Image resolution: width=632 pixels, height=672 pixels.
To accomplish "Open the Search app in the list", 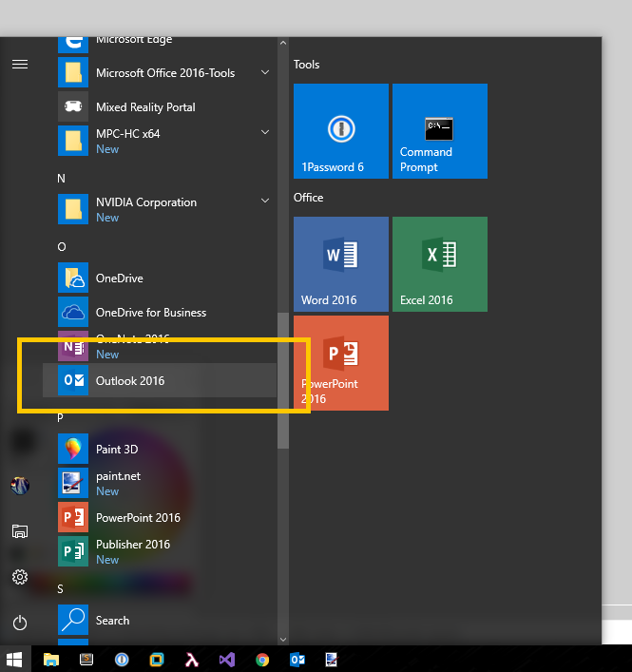I will pos(160,620).
